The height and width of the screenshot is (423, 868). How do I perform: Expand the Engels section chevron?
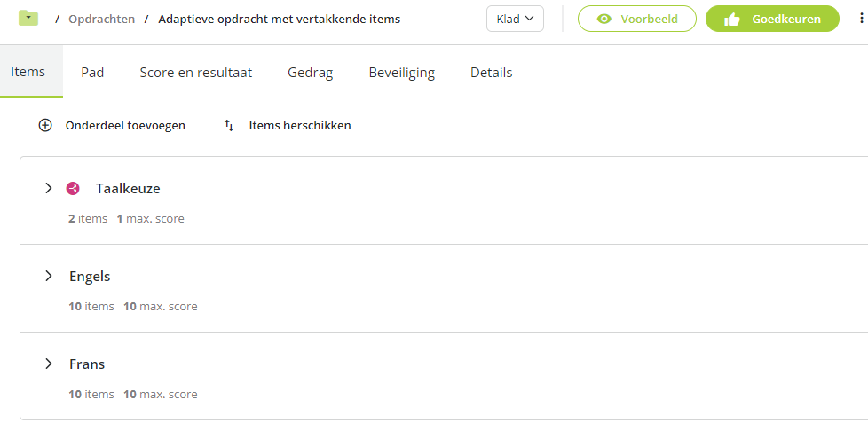[x=49, y=276]
